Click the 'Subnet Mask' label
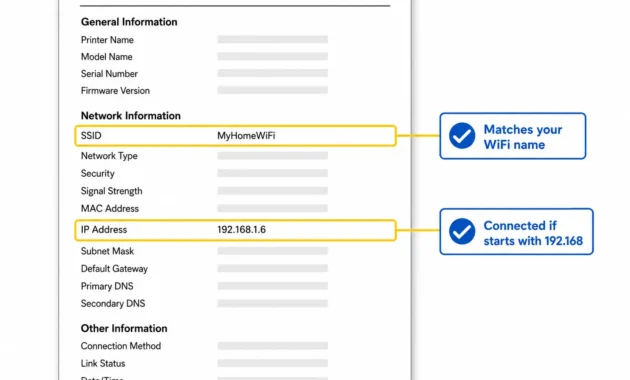630x380 pixels. [107, 251]
